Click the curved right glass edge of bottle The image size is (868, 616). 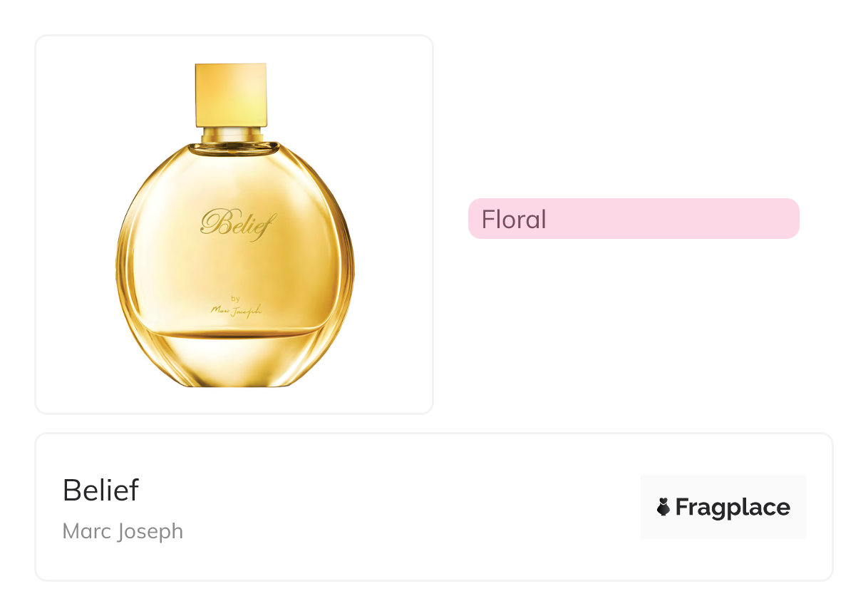346,264
